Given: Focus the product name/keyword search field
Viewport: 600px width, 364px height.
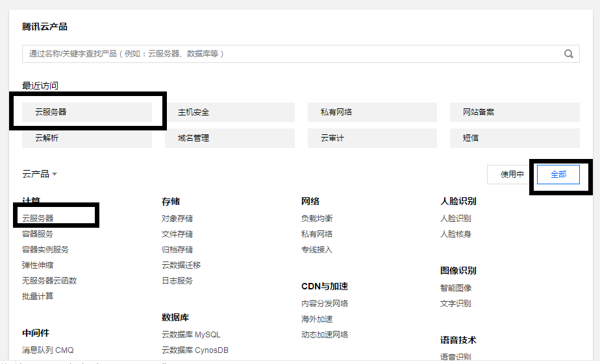Looking at the screenshot, I should 301,54.
